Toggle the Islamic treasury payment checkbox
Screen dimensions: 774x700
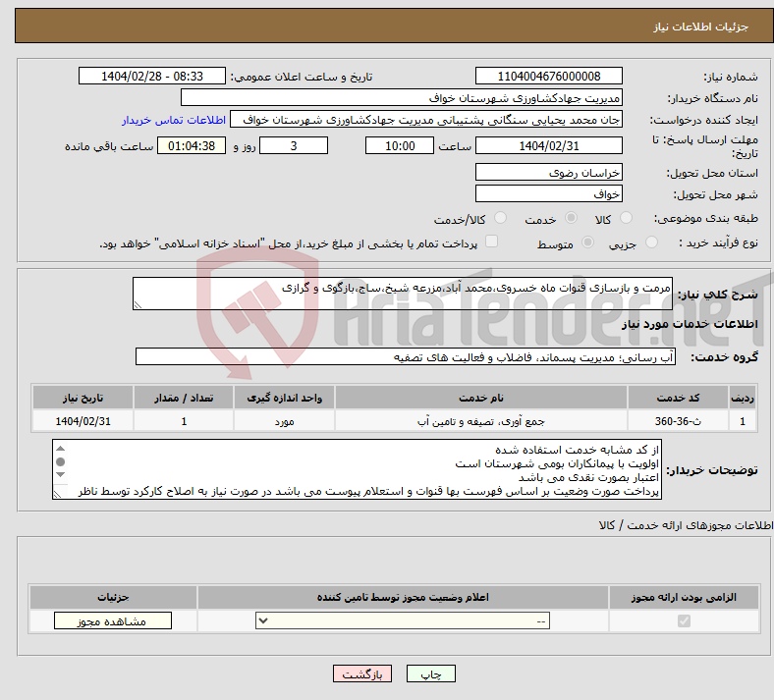(x=491, y=242)
